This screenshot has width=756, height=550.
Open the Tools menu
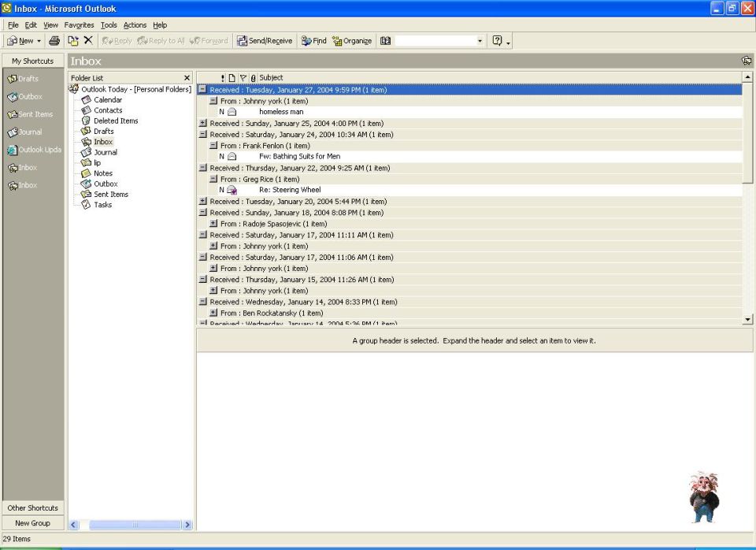(109, 25)
